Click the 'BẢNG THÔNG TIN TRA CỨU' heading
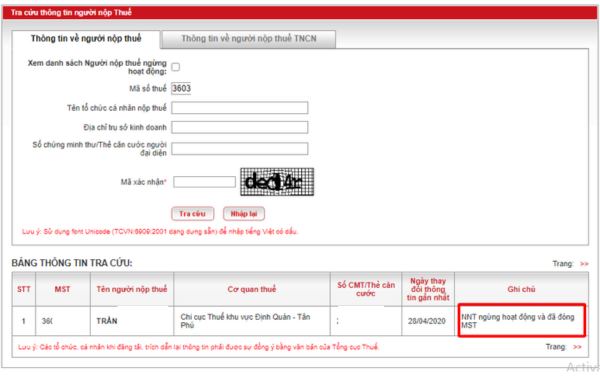Viewport: 600px width, 378px height. (x=72, y=263)
